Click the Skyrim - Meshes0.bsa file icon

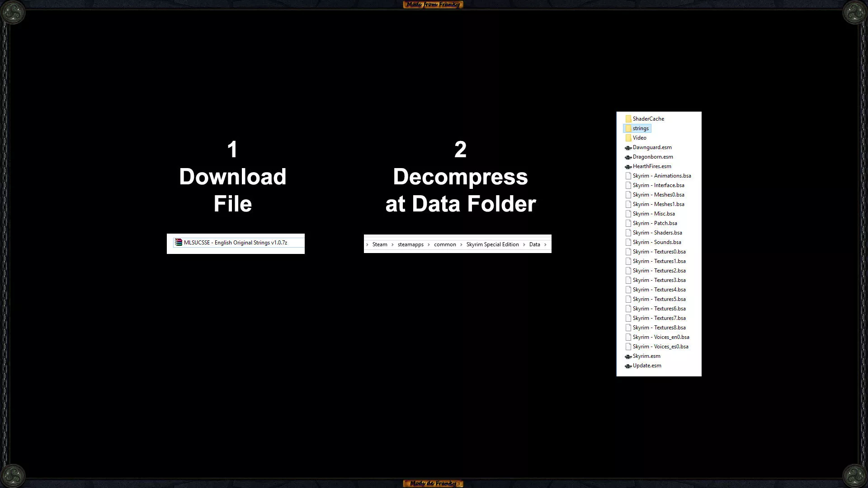point(628,195)
